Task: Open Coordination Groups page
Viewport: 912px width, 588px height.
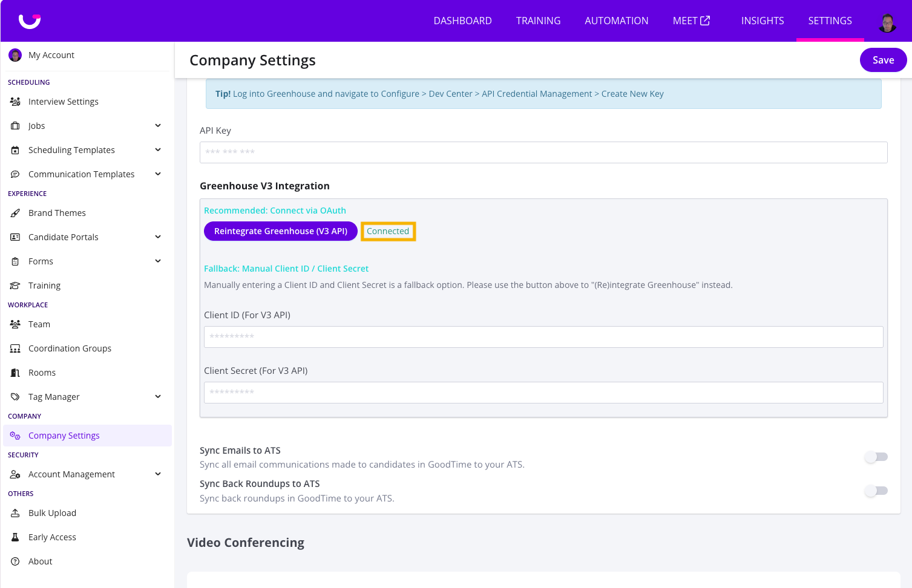Action: point(70,348)
